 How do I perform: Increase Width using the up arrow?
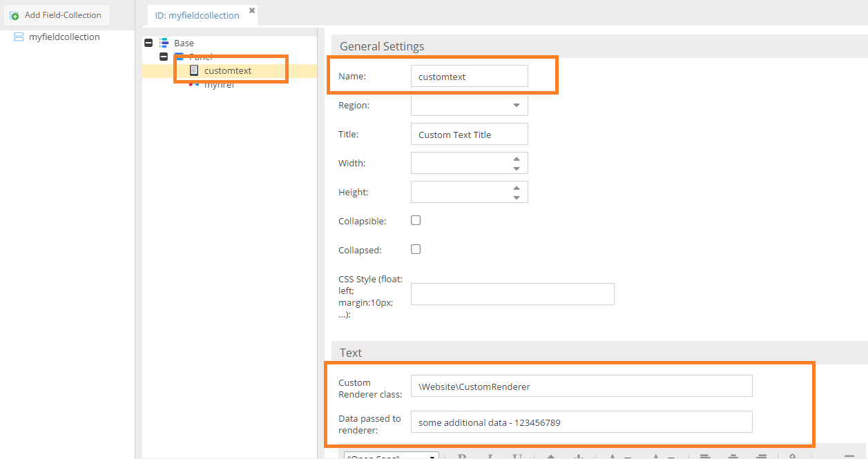(516, 159)
